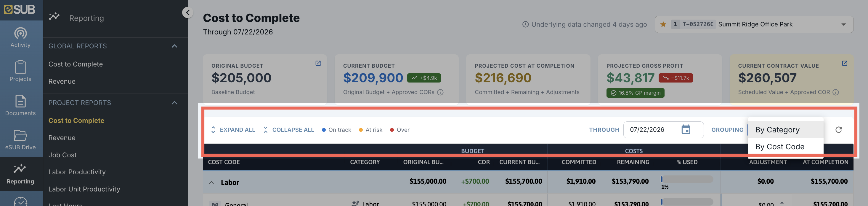Open the Labor Productivity report
This screenshot has width=868, height=206.
pos(77,172)
